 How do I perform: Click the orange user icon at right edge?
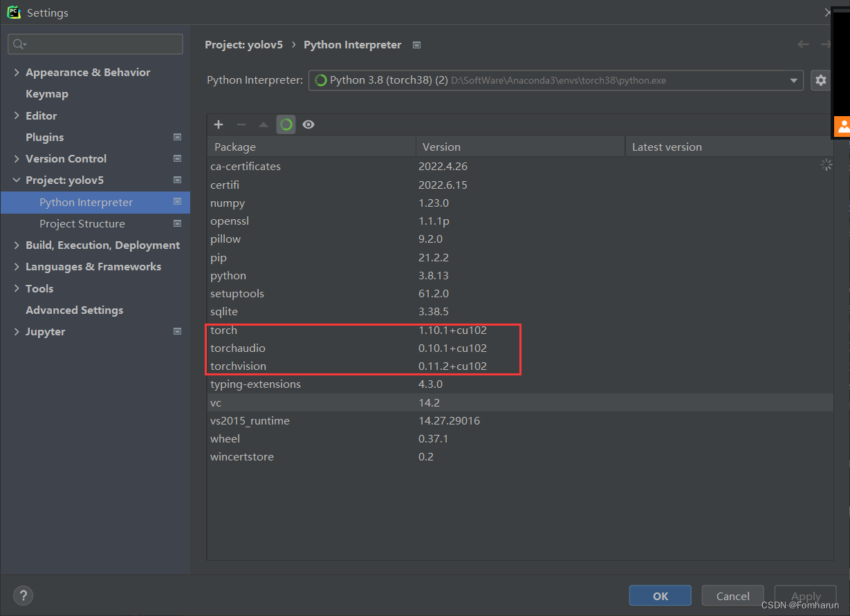[x=842, y=126]
